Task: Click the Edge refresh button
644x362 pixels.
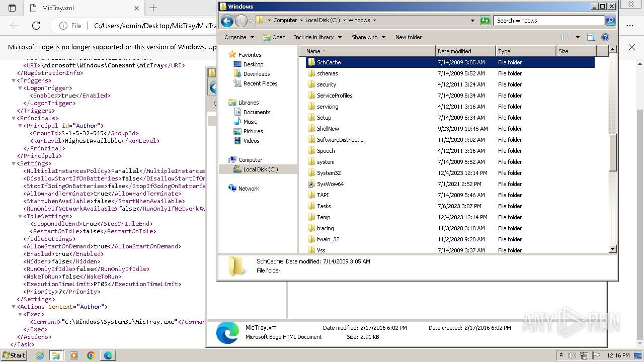Action: point(36,26)
